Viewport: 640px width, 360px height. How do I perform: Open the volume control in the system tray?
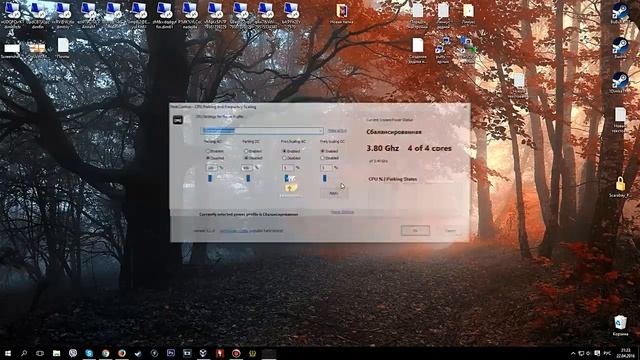589,353
